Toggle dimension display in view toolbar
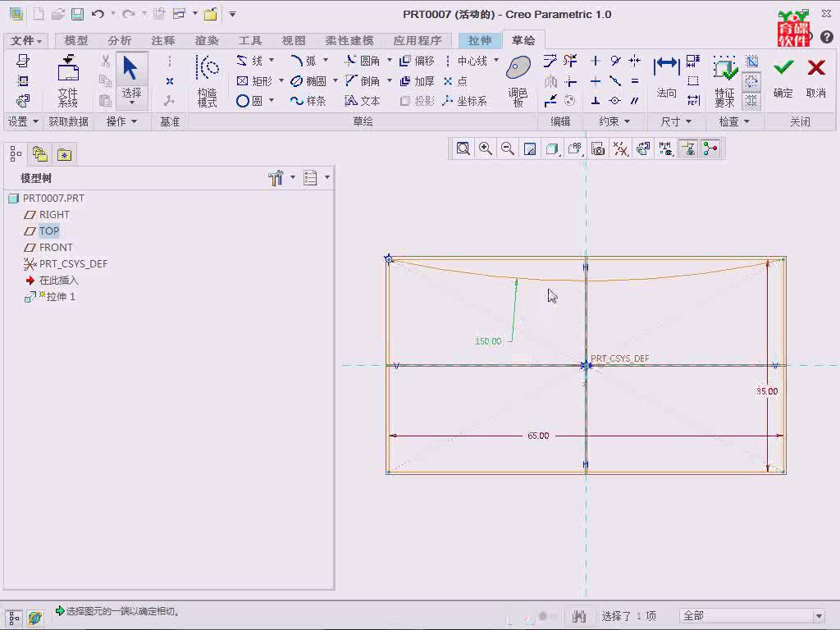The width and height of the screenshot is (840, 630). [666, 148]
